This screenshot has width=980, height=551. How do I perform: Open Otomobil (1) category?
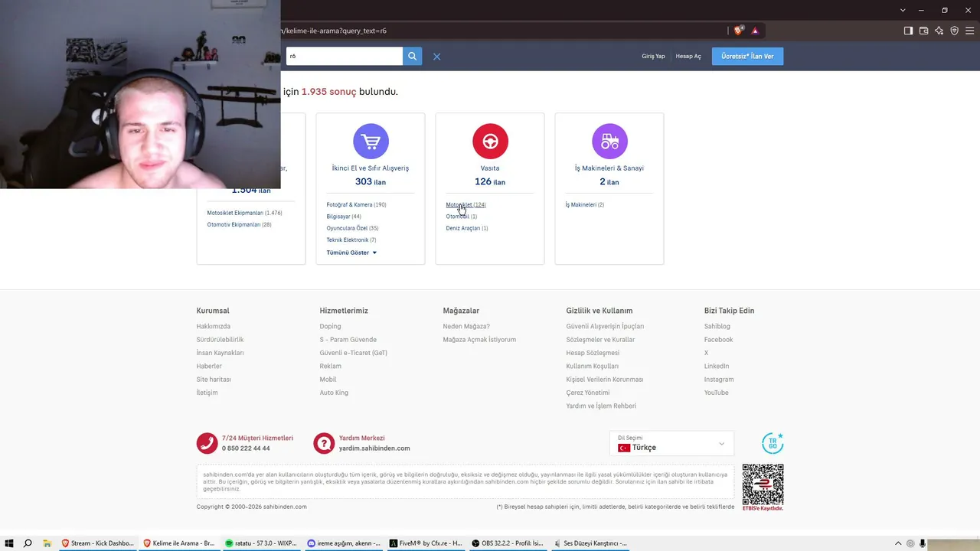[x=461, y=217]
